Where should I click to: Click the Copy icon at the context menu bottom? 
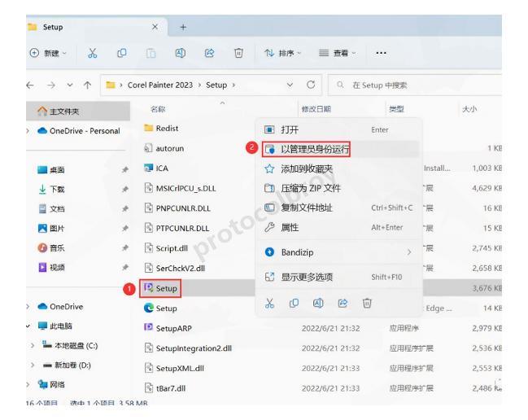(294, 304)
